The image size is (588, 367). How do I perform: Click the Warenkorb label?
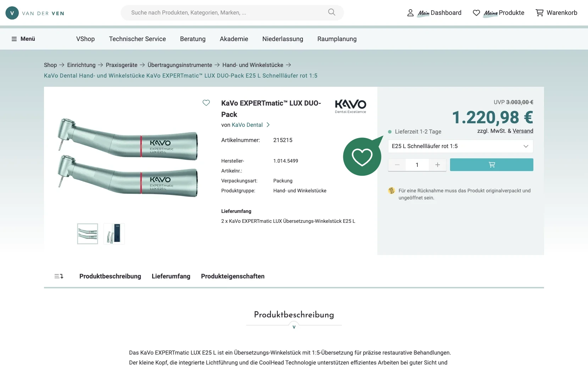[x=562, y=13]
